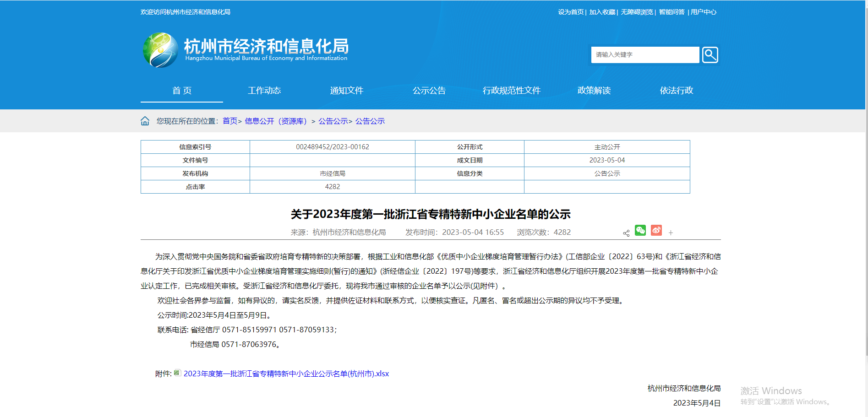Click the share nodes icon
Screen dimensions: 868x417
pyautogui.click(x=626, y=233)
